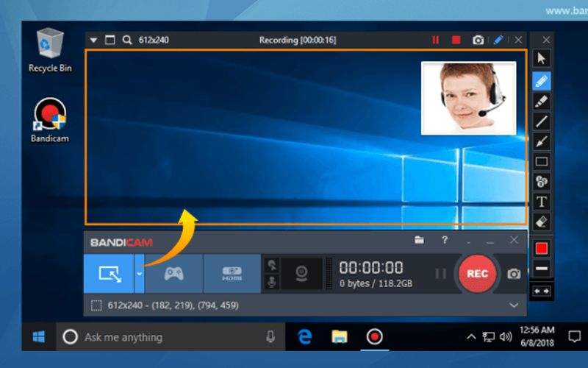Select the blue pencil drawing tool

click(542, 81)
